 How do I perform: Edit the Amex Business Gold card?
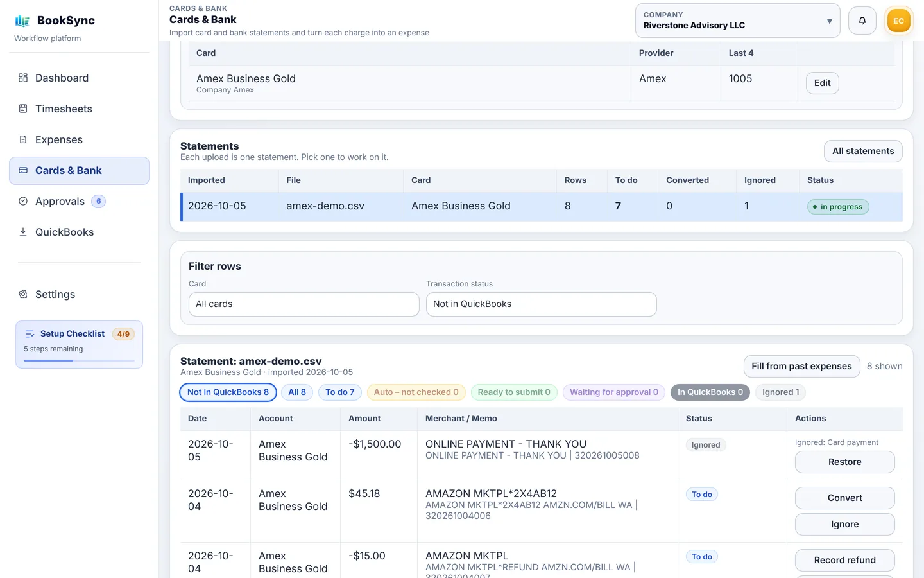point(823,83)
